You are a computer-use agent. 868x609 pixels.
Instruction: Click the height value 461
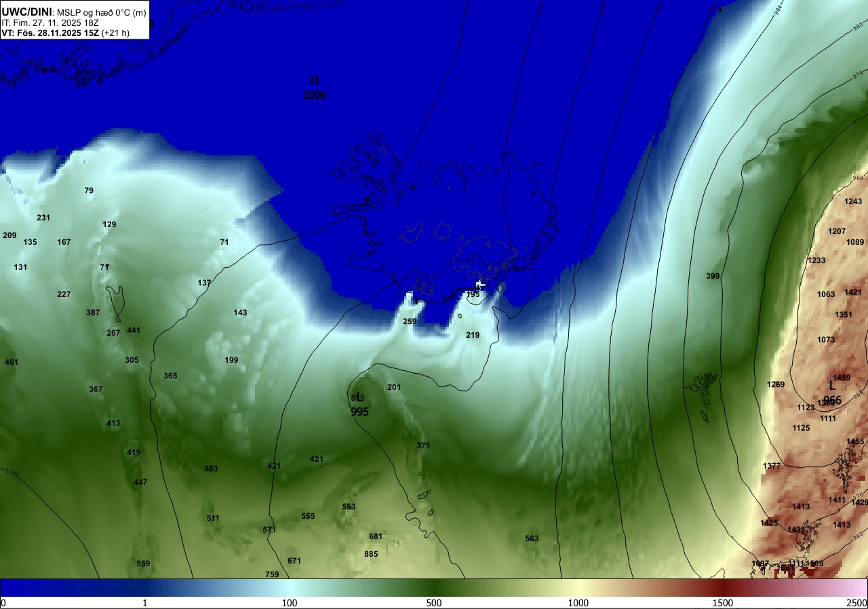coord(12,362)
